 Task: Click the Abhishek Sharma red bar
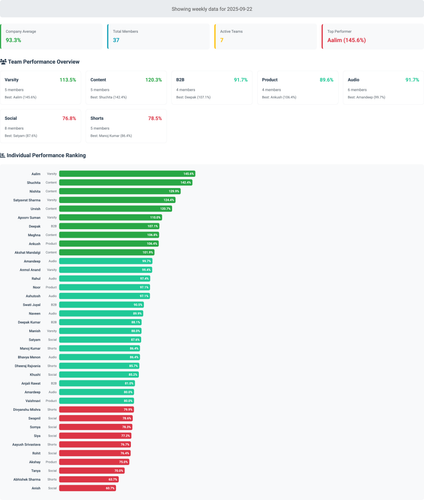89,479
